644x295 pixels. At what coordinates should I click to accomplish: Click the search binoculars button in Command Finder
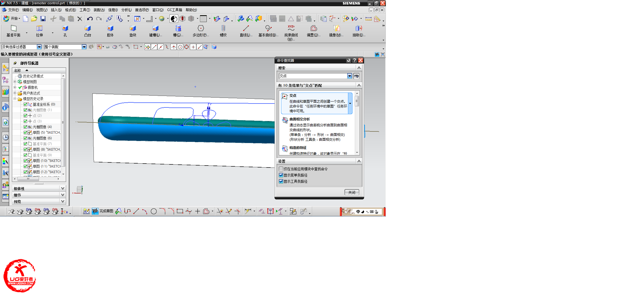click(x=356, y=76)
